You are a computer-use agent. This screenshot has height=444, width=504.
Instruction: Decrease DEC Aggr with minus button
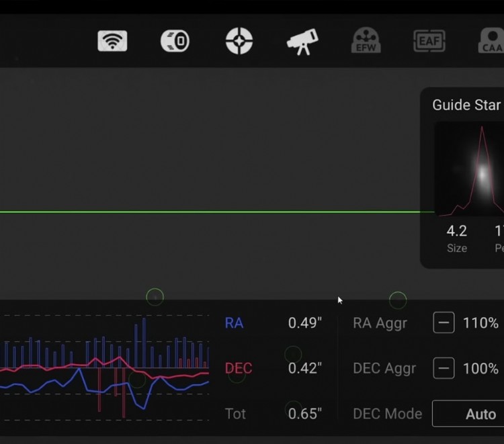444,368
